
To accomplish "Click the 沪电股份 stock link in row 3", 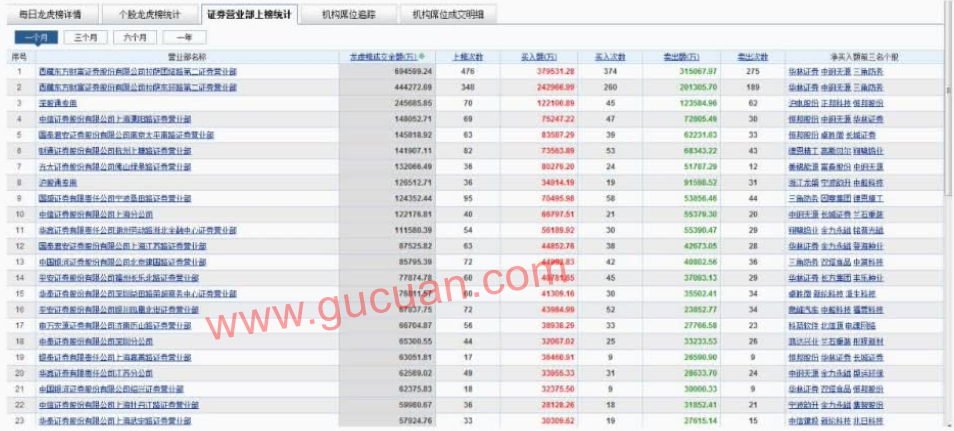I will coord(800,103).
